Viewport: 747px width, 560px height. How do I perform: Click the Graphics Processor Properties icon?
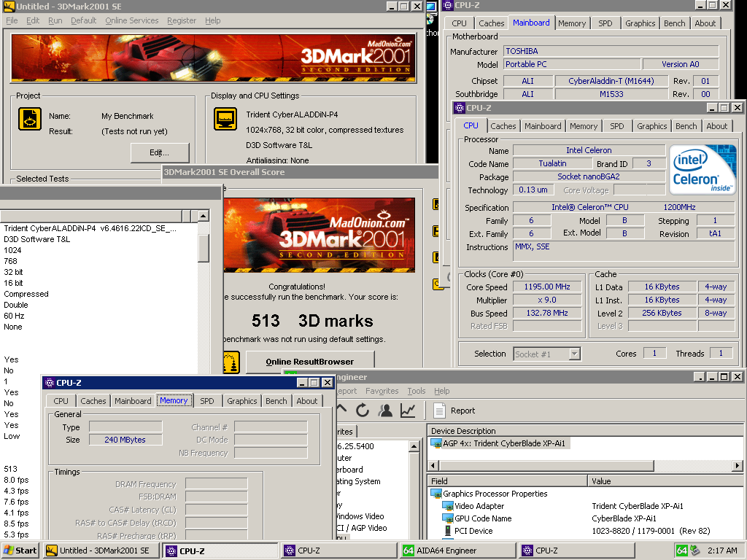pos(436,494)
